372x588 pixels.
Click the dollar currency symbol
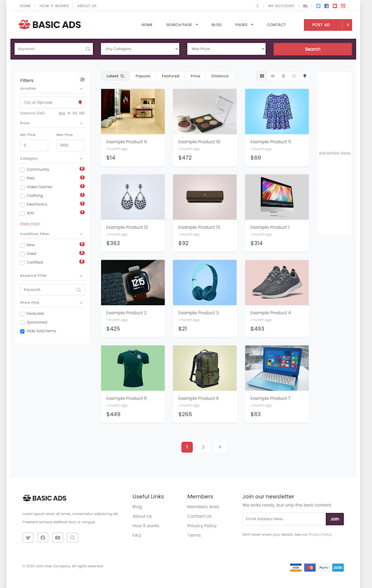click(257, 6)
